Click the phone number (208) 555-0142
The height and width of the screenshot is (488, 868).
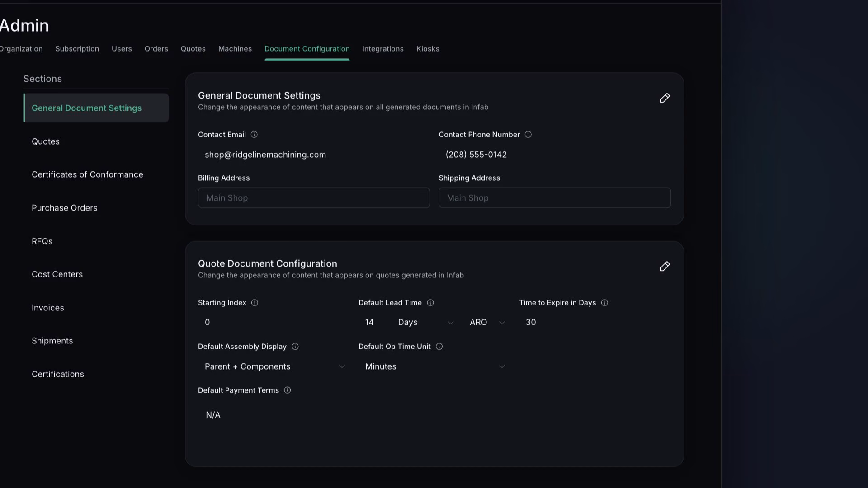click(476, 155)
